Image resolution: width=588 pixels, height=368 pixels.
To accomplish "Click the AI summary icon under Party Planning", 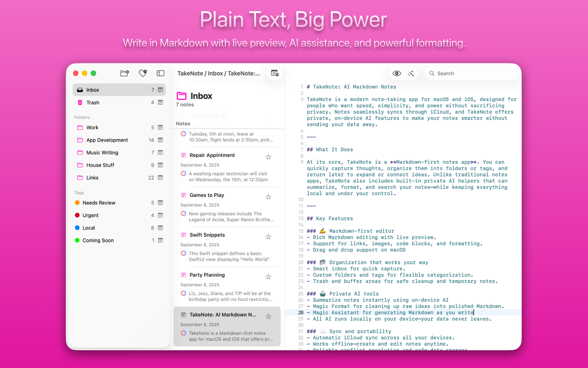I will 184,293.
